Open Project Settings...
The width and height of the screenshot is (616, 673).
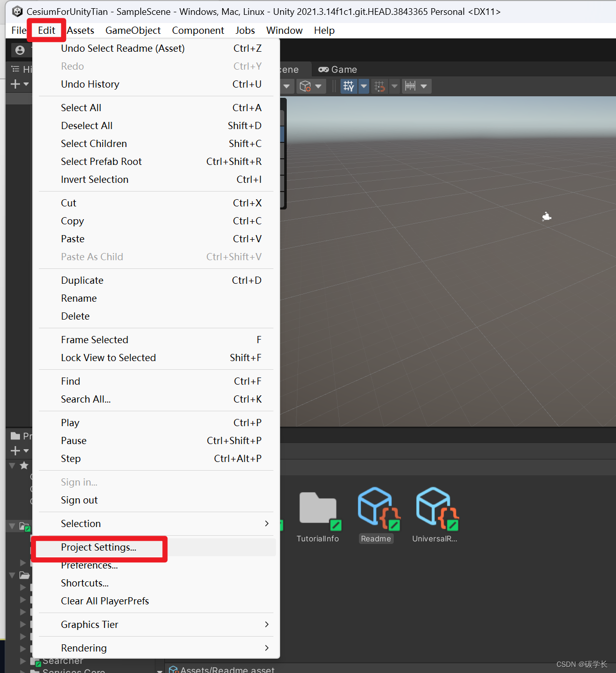coord(156,547)
